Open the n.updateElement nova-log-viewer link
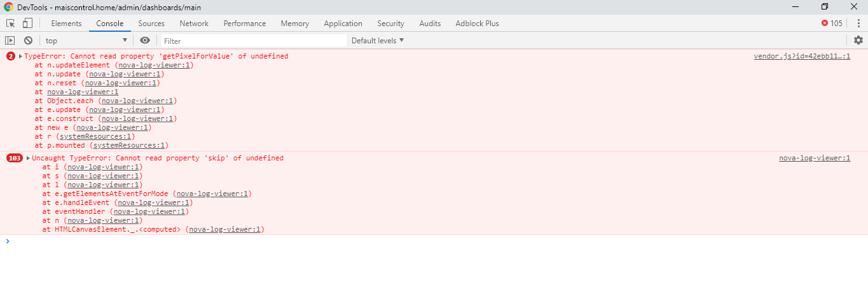This screenshot has height=282, width=868. coord(154,65)
